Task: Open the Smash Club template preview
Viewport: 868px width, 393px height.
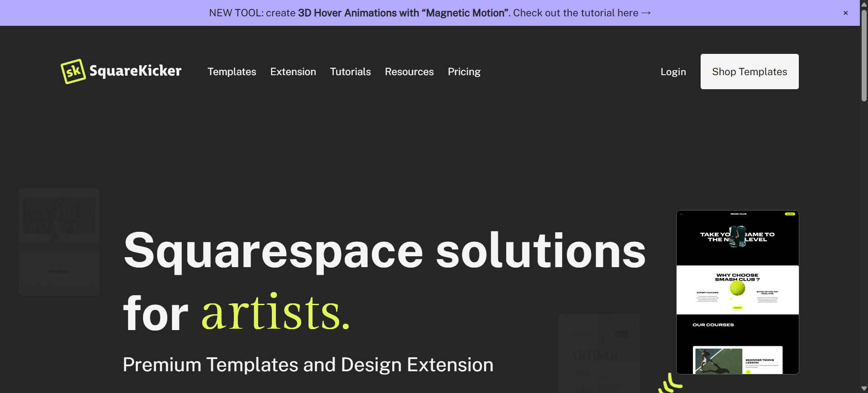Action: point(738,292)
